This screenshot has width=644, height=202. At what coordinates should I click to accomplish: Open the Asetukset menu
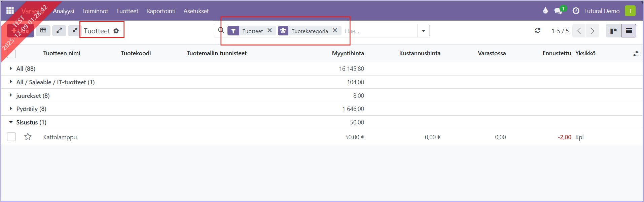[x=196, y=11]
